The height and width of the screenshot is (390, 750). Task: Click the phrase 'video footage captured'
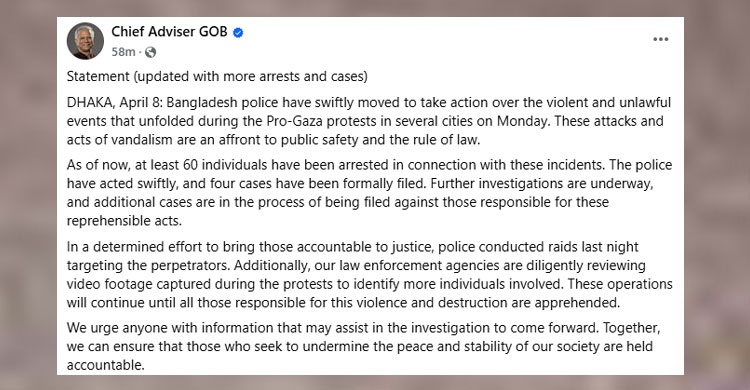coord(139,284)
